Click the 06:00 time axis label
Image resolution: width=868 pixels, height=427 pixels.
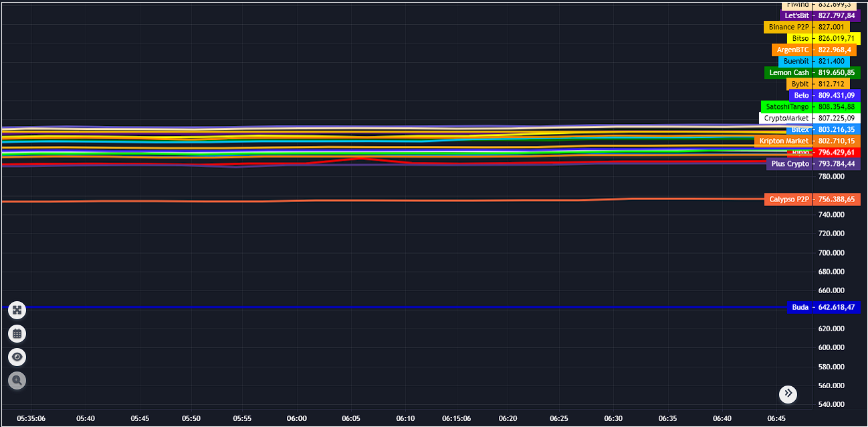point(296,418)
